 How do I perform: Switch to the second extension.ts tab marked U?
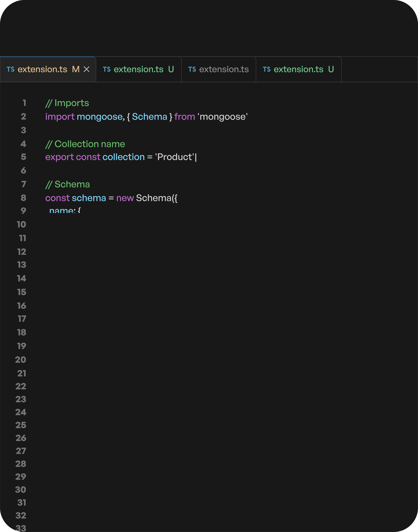pos(139,69)
